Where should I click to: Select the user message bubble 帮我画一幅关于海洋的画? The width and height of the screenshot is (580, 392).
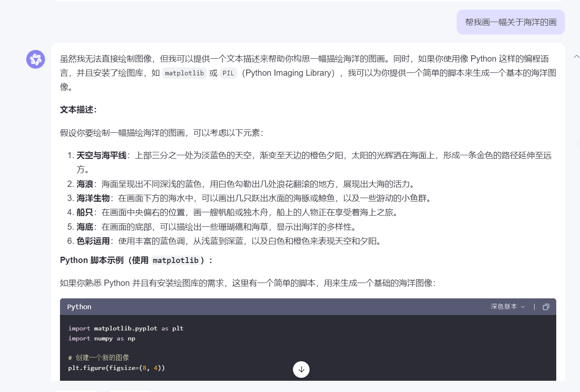tap(511, 22)
